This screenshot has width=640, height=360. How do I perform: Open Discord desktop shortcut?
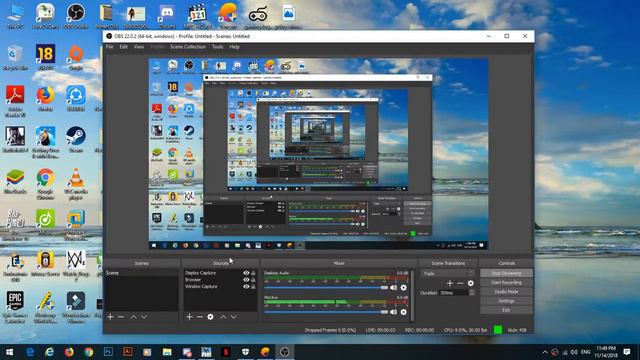point(167,16)
